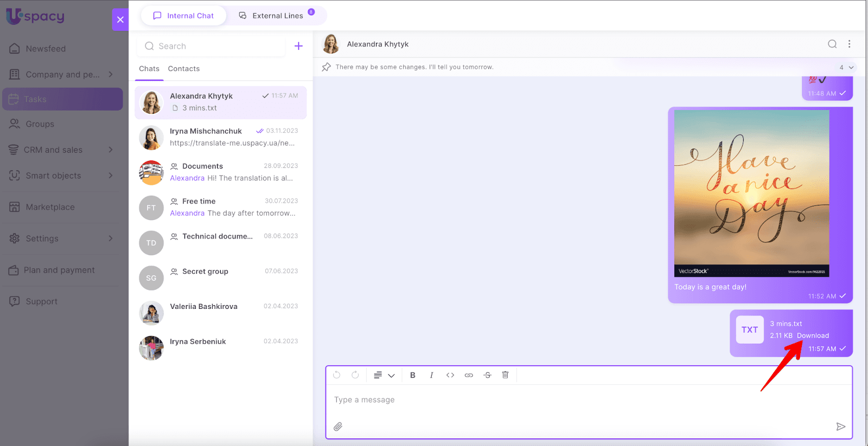The height and width of the screenshot is (446, 868).
Task: Expand the pinned messages counter chevron
Action: click(851, 68)
